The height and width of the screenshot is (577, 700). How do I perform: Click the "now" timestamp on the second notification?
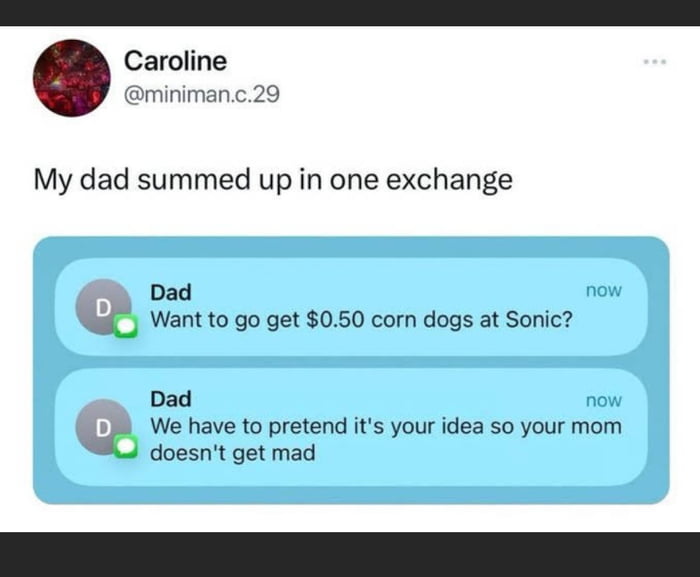pos(603,400)
